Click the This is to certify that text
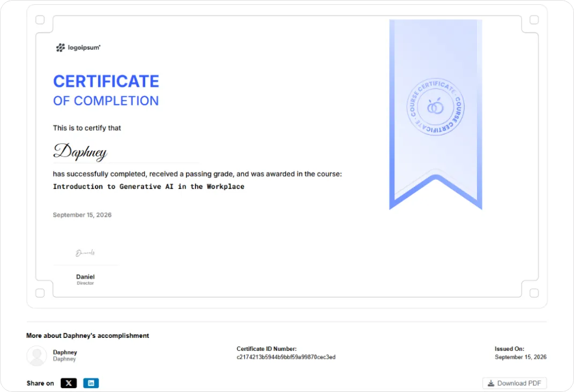This screenshot has width=574, height=392. point(87,128)
